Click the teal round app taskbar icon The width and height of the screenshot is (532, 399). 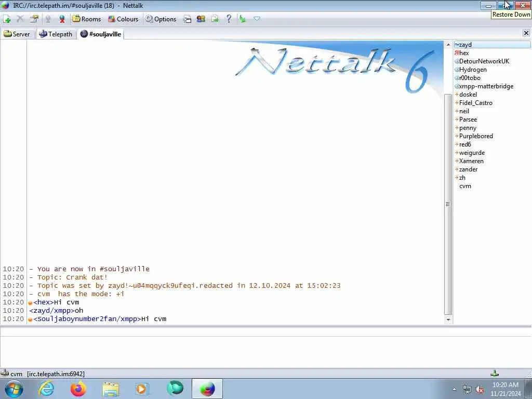175,388
